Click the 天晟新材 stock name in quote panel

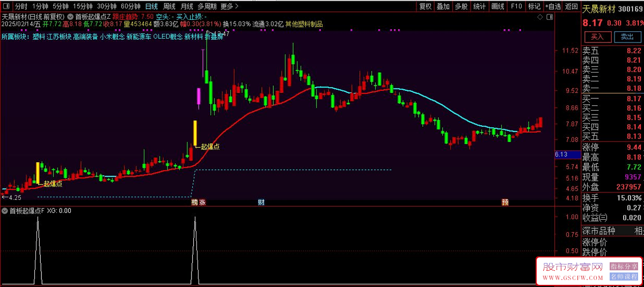(598, 9)
